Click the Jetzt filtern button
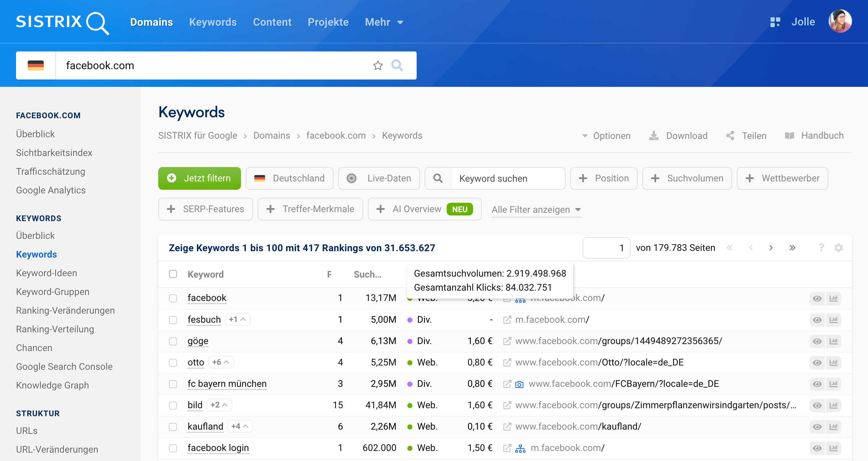868x461 pixels. tap(199, 178)
